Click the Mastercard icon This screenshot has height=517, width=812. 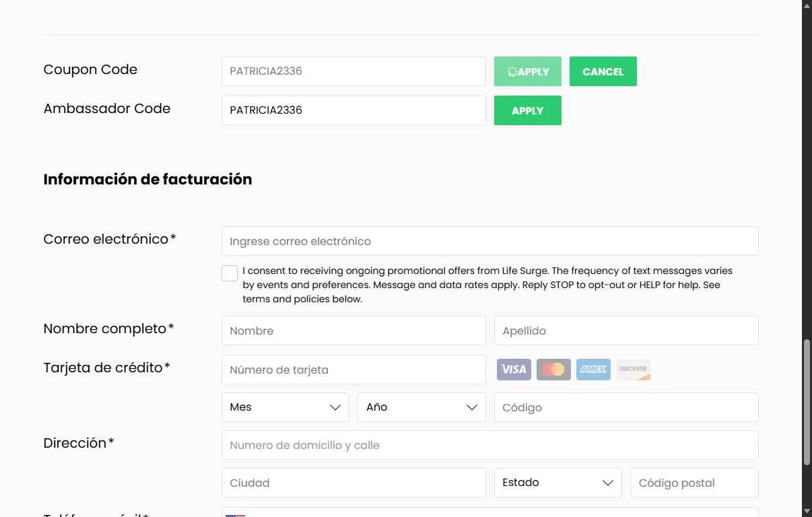553,369
